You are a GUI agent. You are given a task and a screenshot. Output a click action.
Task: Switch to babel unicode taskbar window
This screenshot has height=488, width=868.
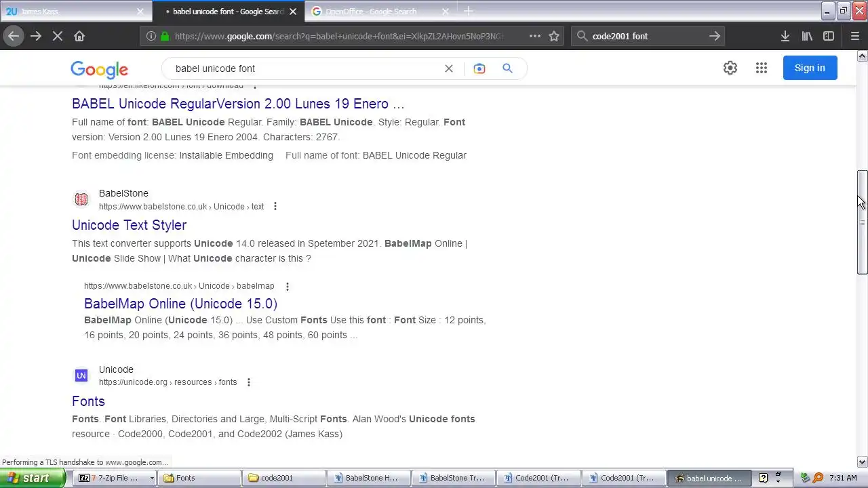click(x=709, y=479)
